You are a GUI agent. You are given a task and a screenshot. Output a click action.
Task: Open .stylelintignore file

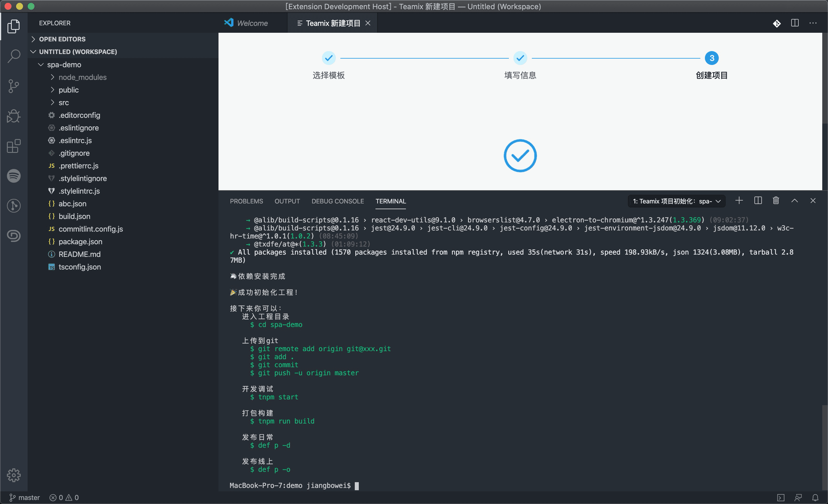(123, 178)
